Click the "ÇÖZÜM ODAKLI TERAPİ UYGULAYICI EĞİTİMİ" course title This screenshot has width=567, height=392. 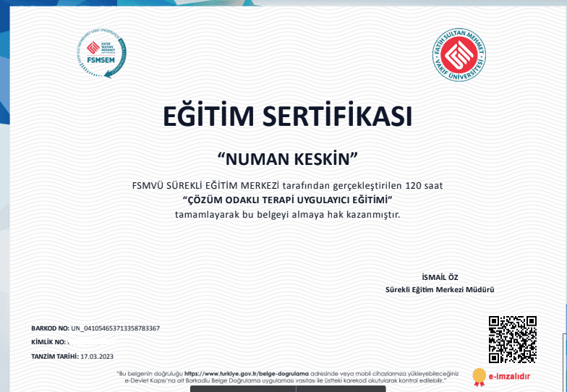287,199
